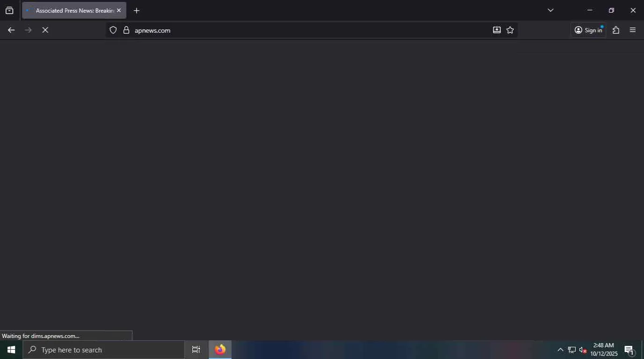Image resolution: width=644 pixels, height=359 pixels.
Task: Open a new tab with plus button
Action: (137, 10)
